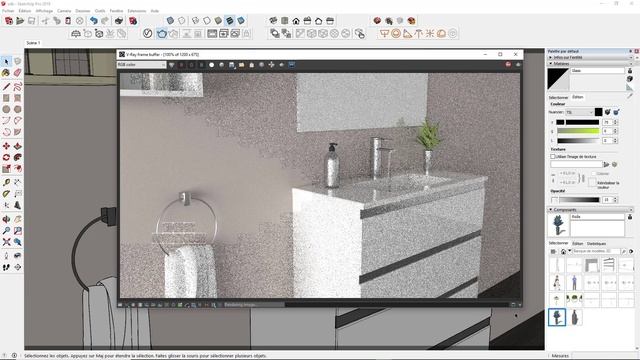Click the browse texture file button
Screen dimensions: 640x360
coord(606,164)
